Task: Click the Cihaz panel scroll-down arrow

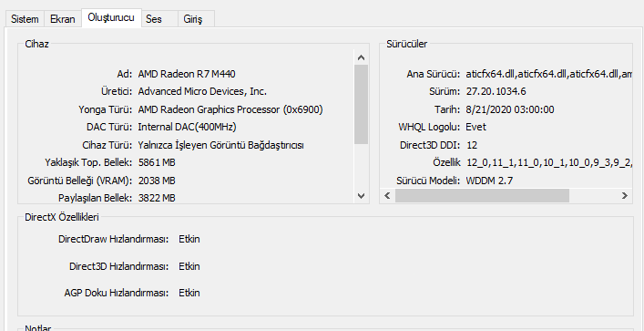Action: pos(361,196)
